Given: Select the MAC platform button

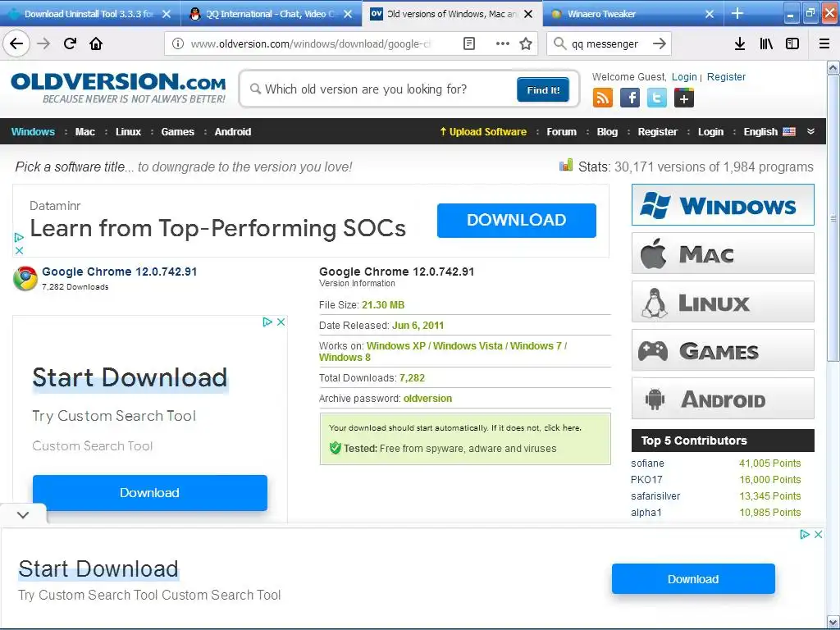Looking at the screenshot, I should 723,253.
